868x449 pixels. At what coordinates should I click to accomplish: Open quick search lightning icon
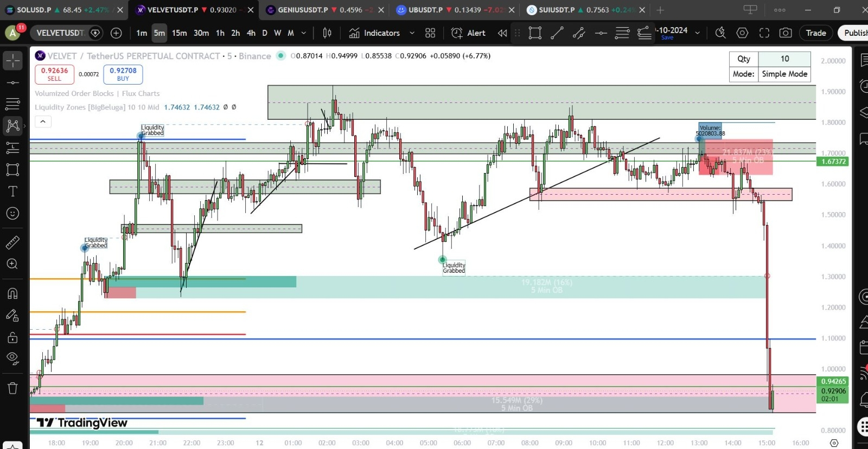point(720,33)
